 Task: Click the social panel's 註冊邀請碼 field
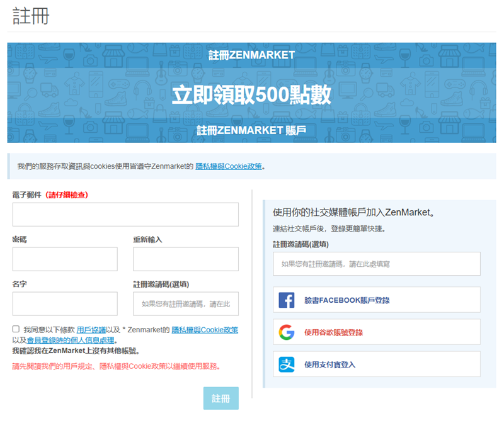(377, 264)
